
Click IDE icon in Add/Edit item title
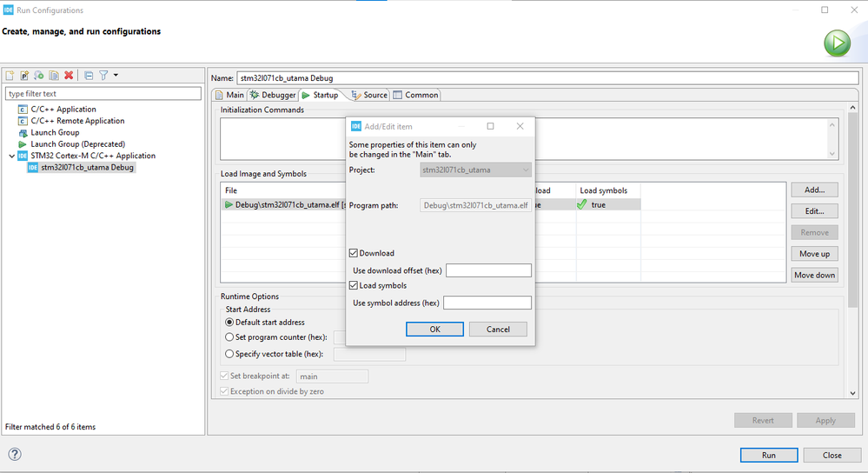click(356, 126)
